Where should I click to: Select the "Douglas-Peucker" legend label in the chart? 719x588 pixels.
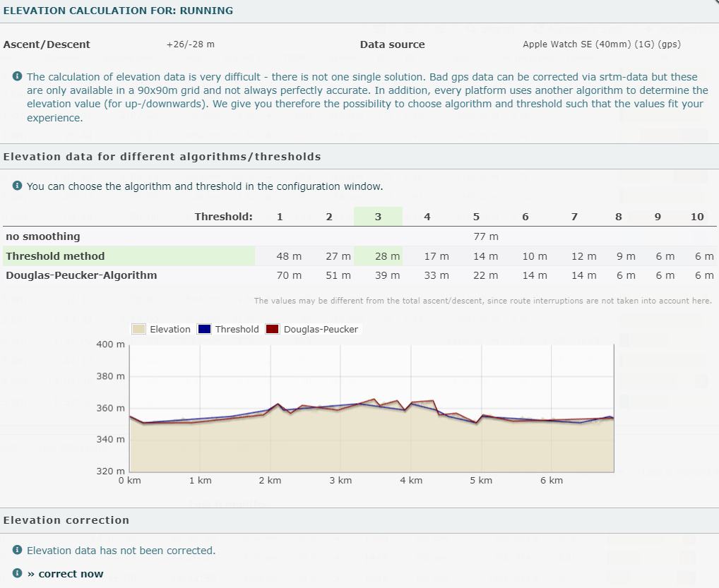[321, 329]
